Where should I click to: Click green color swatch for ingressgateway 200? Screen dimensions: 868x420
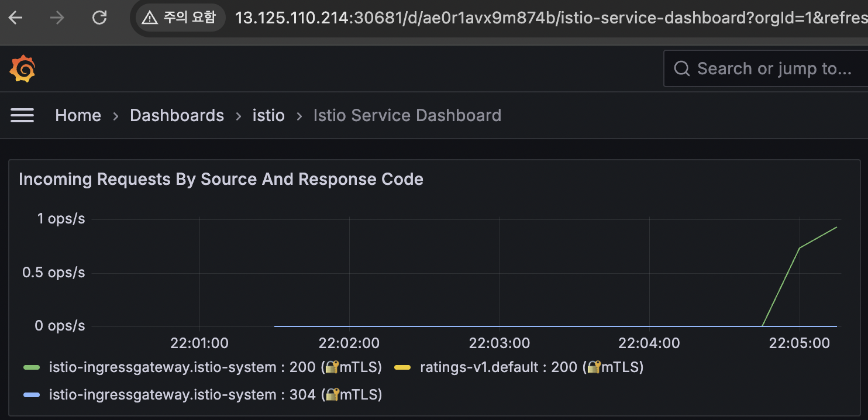pyautogui.click(x=32, y=368)
